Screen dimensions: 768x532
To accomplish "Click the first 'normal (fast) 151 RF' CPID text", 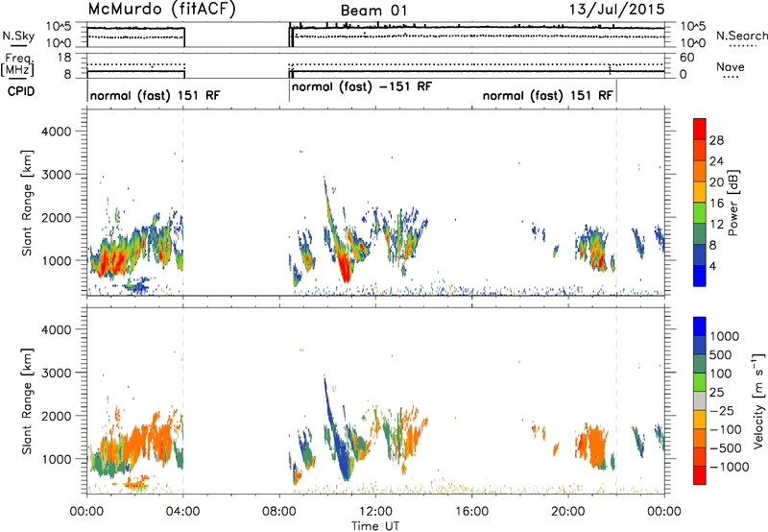I will click(x=156, y=95).
